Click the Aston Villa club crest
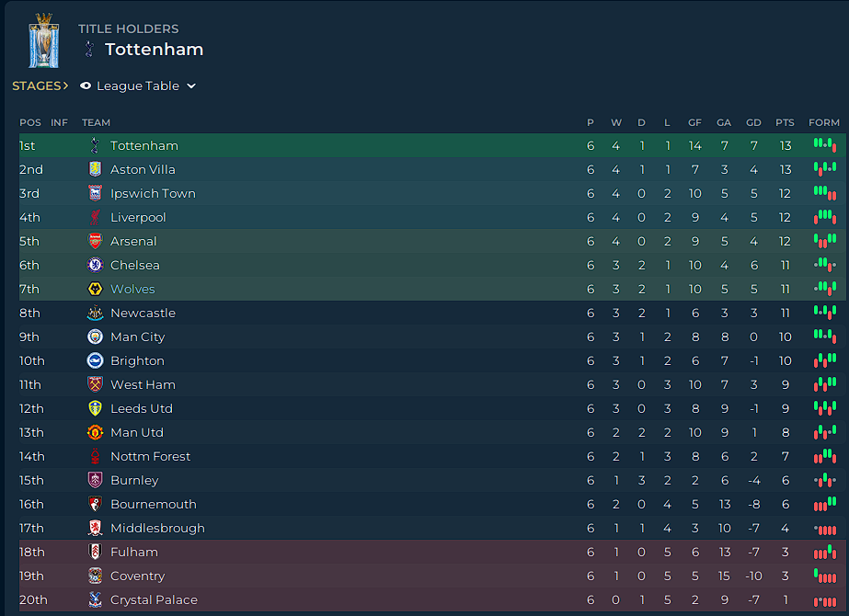This screenshot has height=616, width=849. (96, 169)
